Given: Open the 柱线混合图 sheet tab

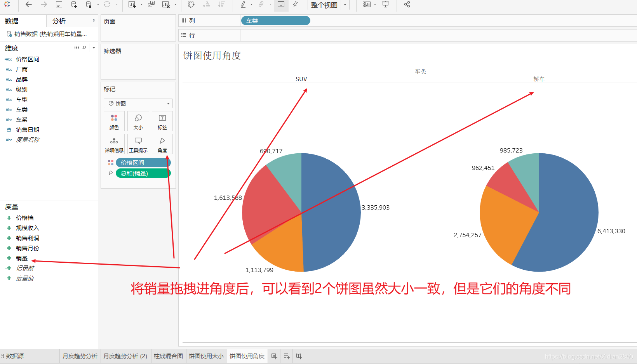Looking at the screenshot, I should pyautogui.click(x=168, y=356).
